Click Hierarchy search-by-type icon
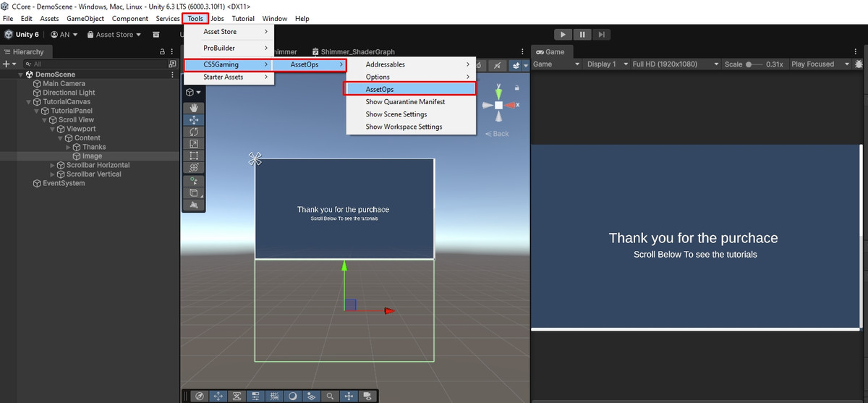 pyautogui.click(x=172, y=64)
